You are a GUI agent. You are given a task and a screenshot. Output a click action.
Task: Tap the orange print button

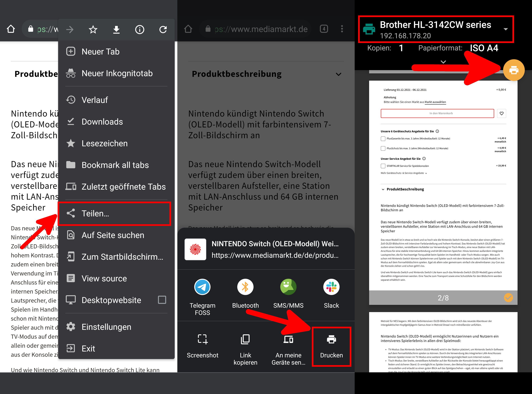pyautogui.click(x=514, y=70)
